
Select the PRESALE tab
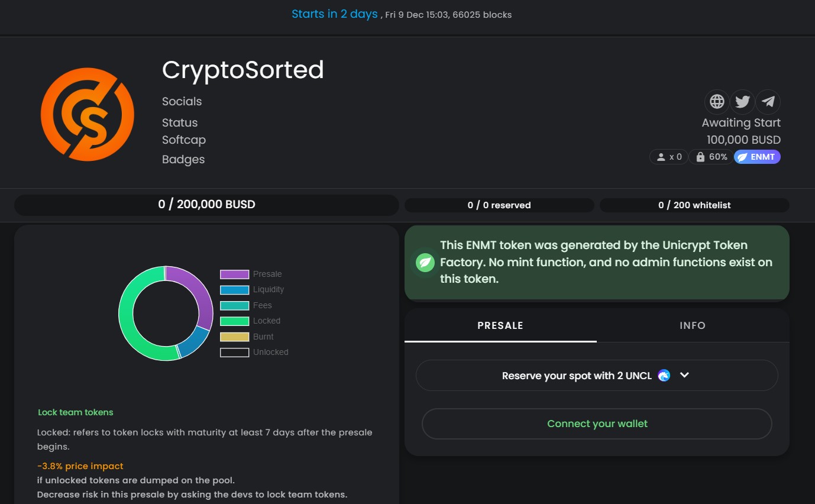[500, 325]
